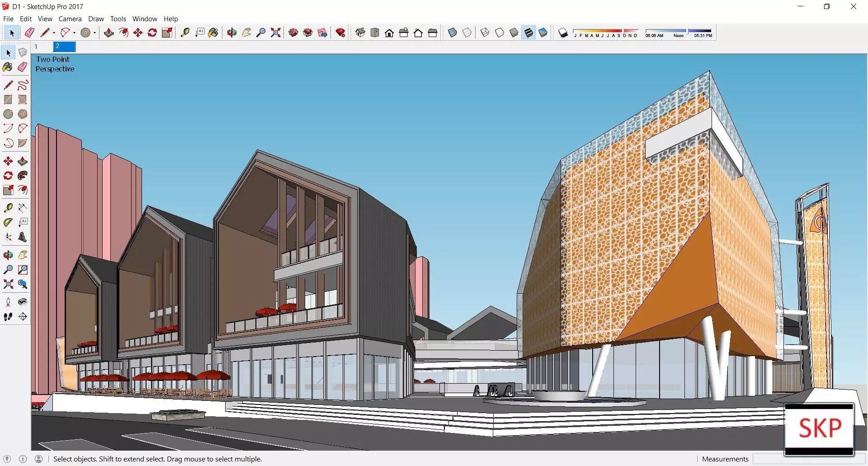The image size is (868, 466).
Task: Select the Zoom Window tool
Action: pos(23,270)
